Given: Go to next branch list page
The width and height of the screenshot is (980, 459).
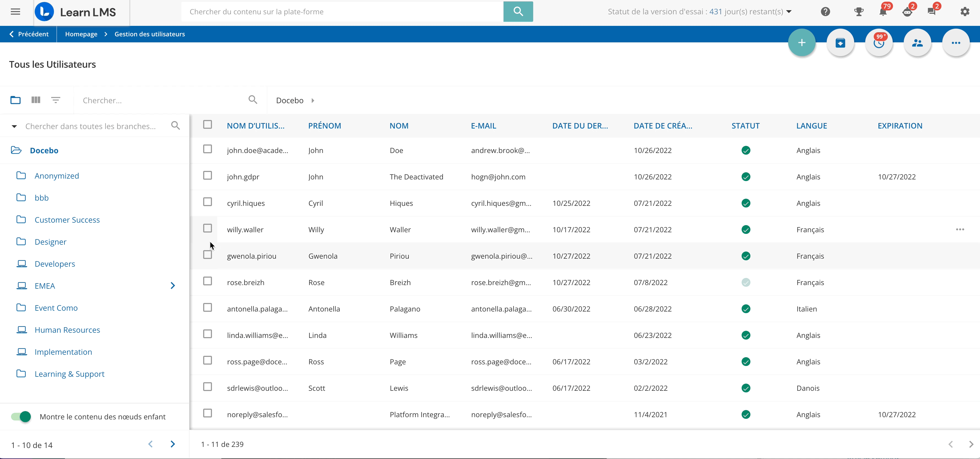Looking at the screenshot, I should point(173,444).
